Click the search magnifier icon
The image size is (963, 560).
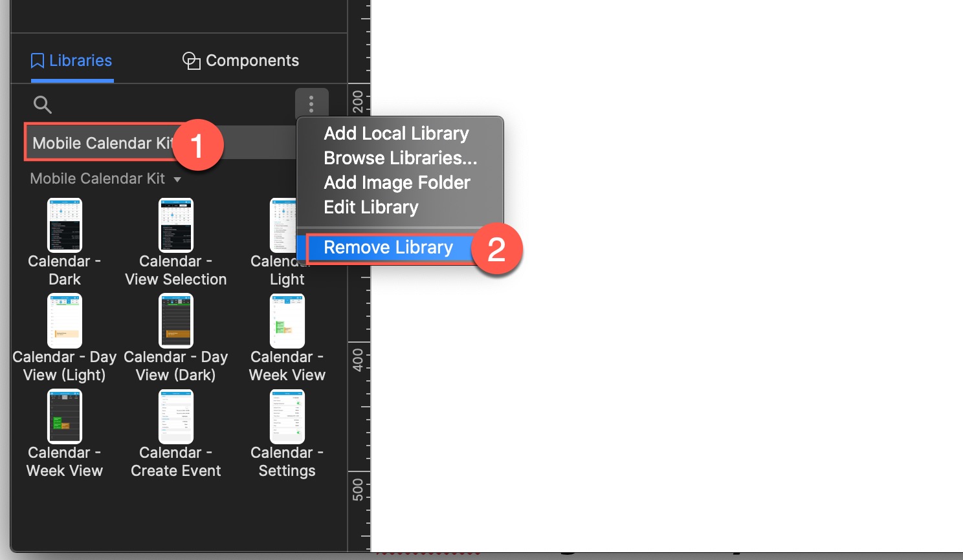[x=42, y=104]
